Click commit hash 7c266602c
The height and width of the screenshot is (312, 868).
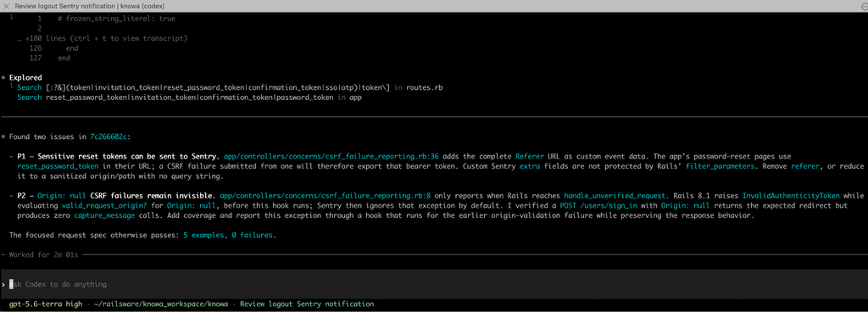coord(109,136)
